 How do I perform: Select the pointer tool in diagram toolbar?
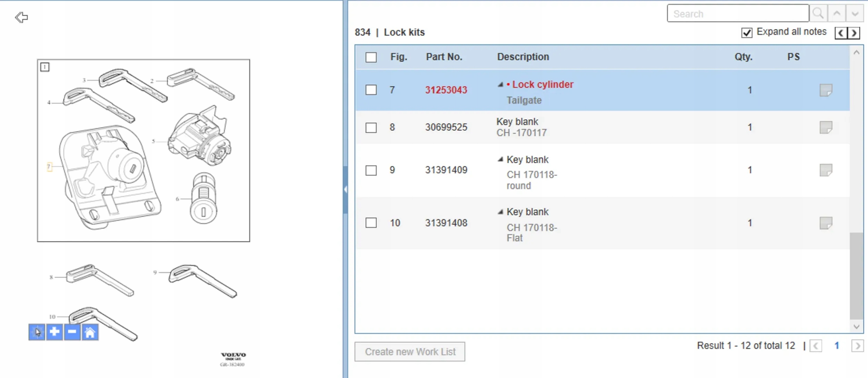[37, 332]
